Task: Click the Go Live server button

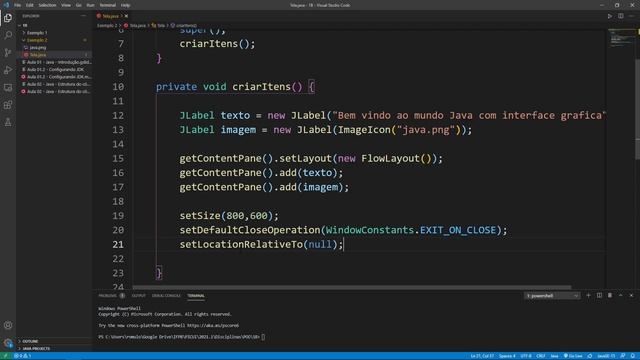Action: click(x=573, y=356)
